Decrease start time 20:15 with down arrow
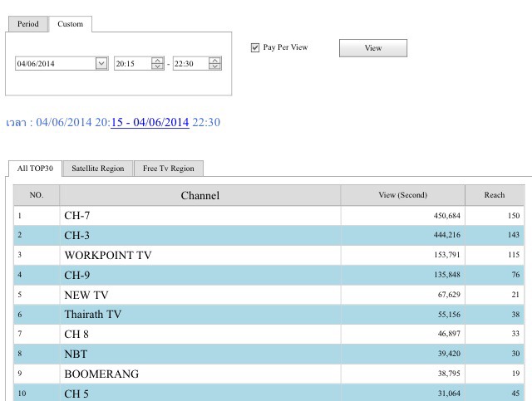The image size is (532, 401). [157, 66]
